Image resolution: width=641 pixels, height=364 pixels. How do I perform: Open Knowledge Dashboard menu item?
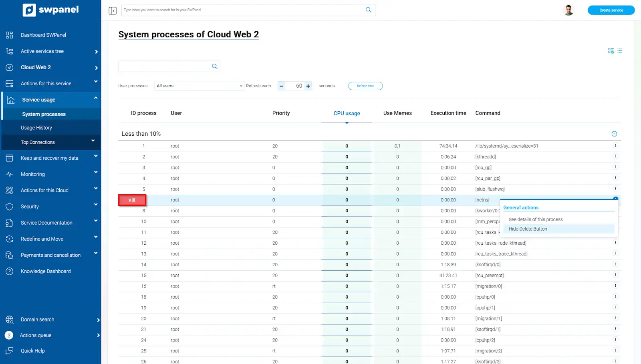46,271
